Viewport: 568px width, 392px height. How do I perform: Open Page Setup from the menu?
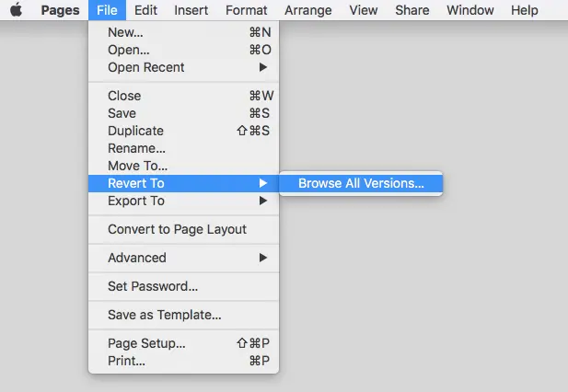(146, 343)
